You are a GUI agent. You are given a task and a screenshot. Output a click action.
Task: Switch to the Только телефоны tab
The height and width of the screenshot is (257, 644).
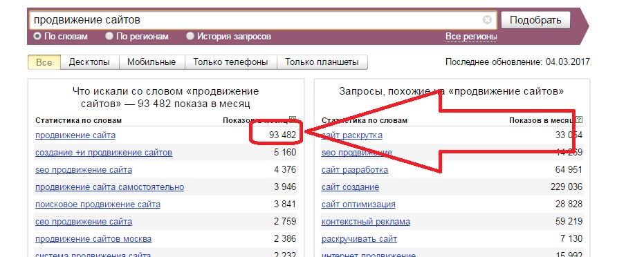[x=230, y=62]
